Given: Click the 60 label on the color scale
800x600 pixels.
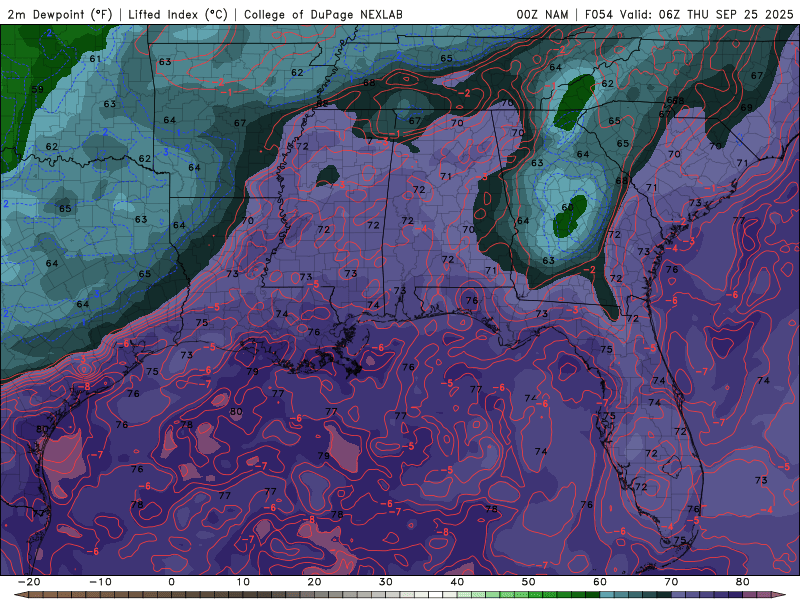Looking at the screenshot, I should 600,582.
